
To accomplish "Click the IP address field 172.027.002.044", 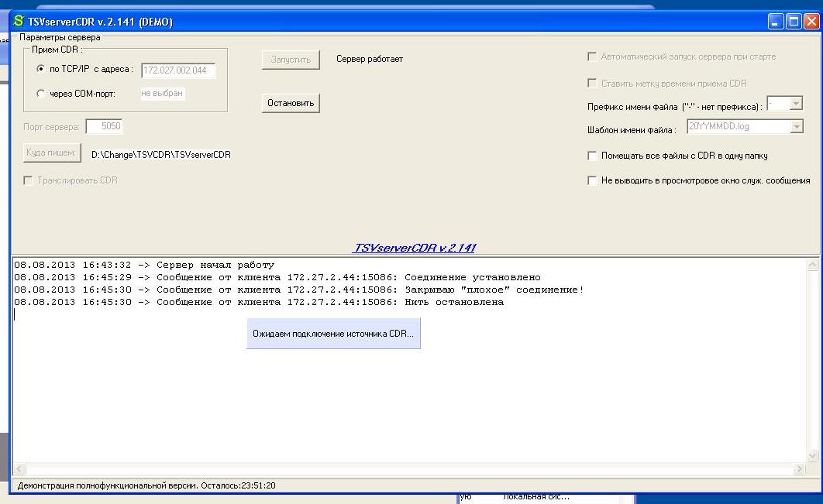I will (x=178, y=70).
